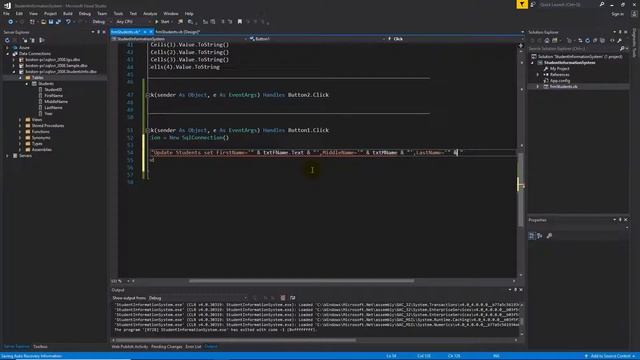Switch to frmStudents.vb [Design] tab

click(x=177, y=32)
